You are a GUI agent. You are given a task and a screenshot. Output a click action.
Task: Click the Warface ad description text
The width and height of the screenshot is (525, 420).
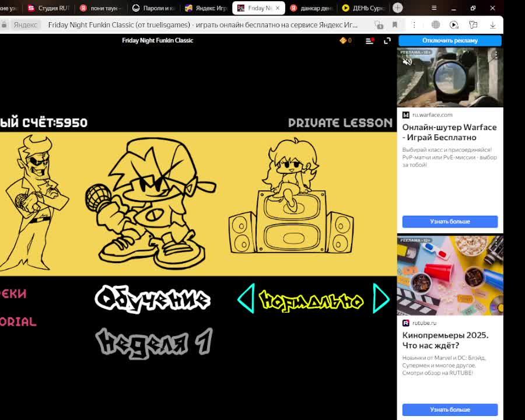click(449, 157)
